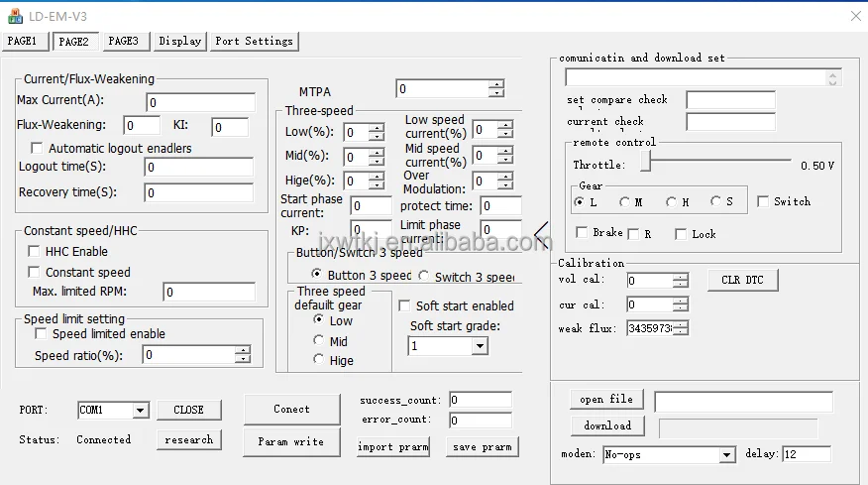Click the download button
This screenshot has height=485, width=868.
[607, 425]
